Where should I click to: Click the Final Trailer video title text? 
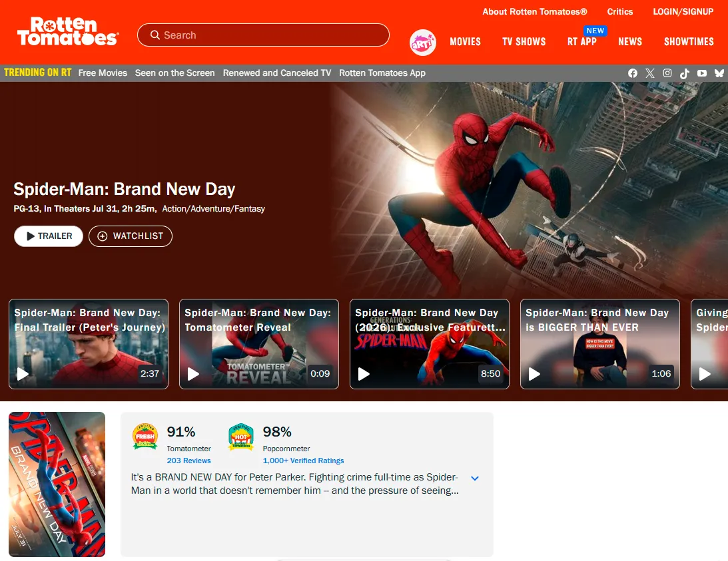click(x=90, y=320)
